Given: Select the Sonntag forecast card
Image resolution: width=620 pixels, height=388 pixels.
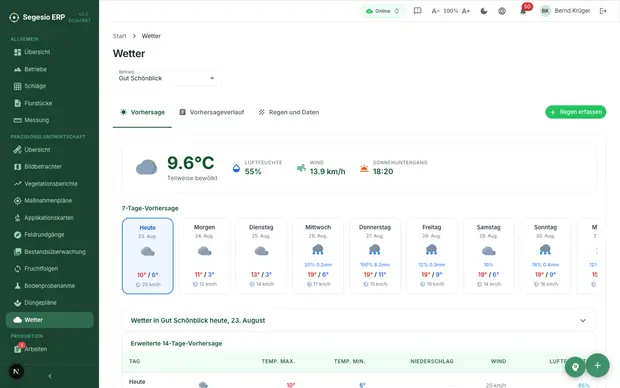Looking at the screenshot, I should (546, 256).
